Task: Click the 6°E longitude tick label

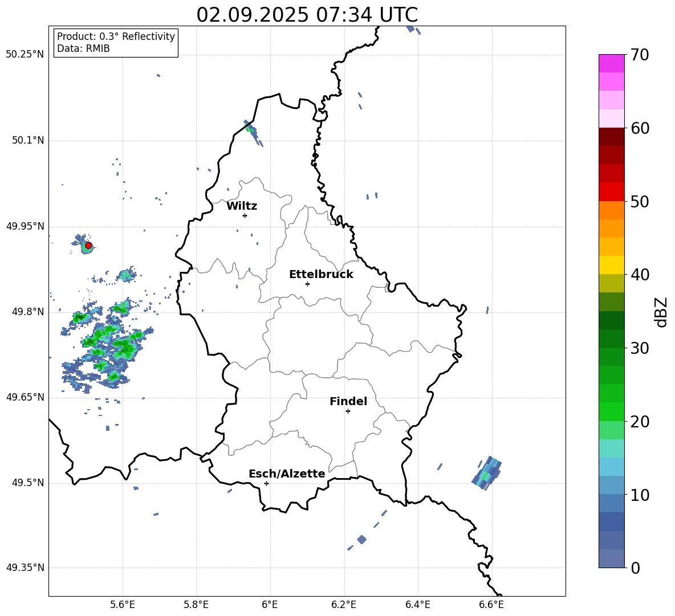Action: [x=270, y=605]
